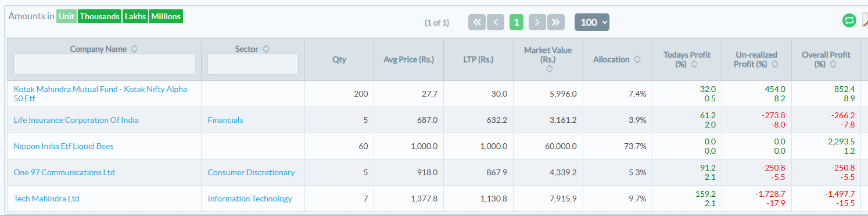This screenshot has height=216, width=868.
Task: Switch amounts to Millions
Action: (166, 16)
